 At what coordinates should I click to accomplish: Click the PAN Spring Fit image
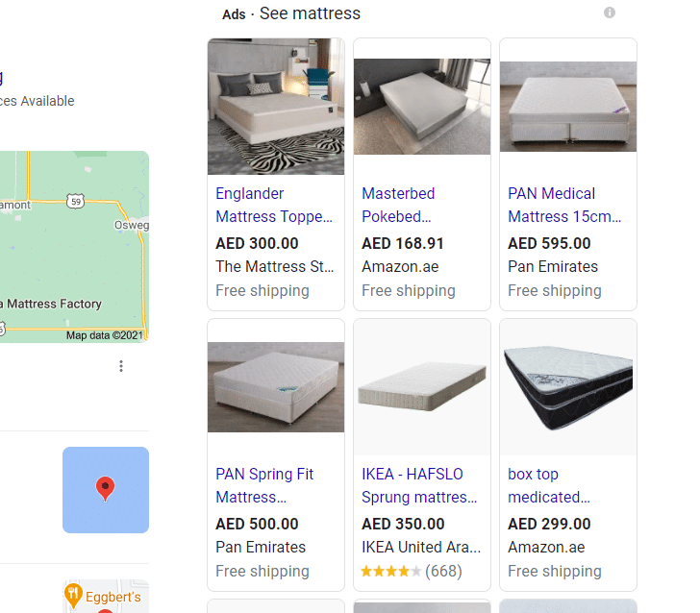(276, 386)
